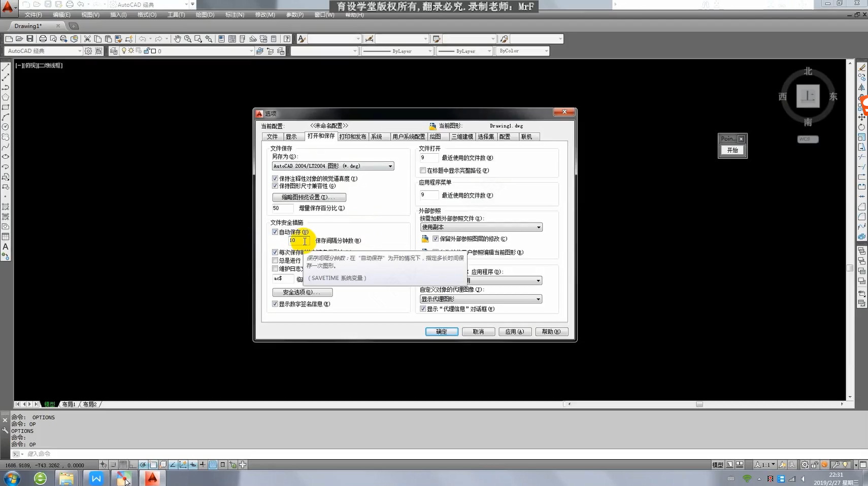Toggle 保留外部参照图层的修改 checkbox
Screen dimensions: 868x486
click(436, 239)
